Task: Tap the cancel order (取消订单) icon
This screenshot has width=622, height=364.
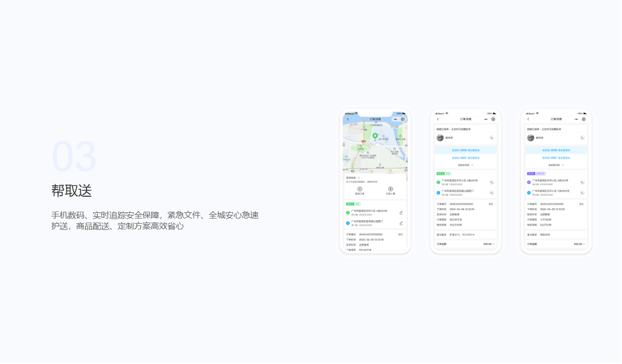Action: tap(359, 190)
